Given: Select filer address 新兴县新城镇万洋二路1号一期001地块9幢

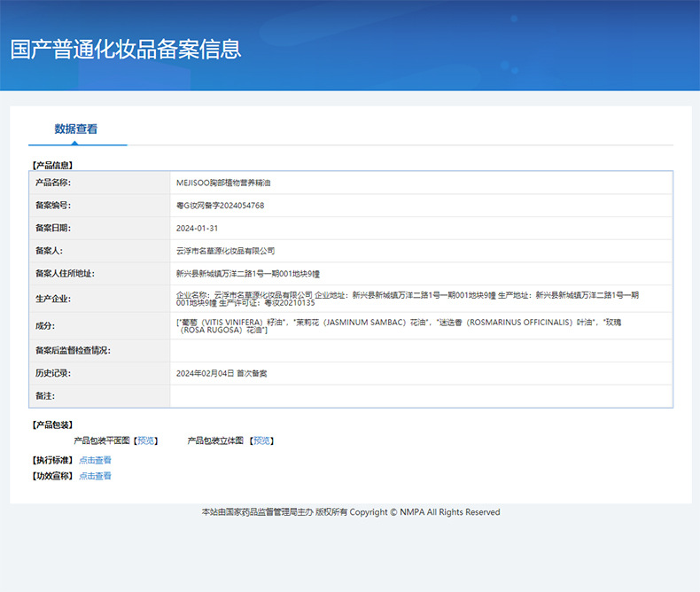Looking at the screenshot, I should 248,274.
